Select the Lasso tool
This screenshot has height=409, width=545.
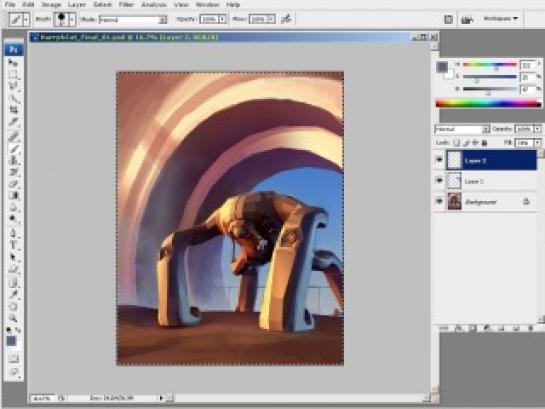13,86
